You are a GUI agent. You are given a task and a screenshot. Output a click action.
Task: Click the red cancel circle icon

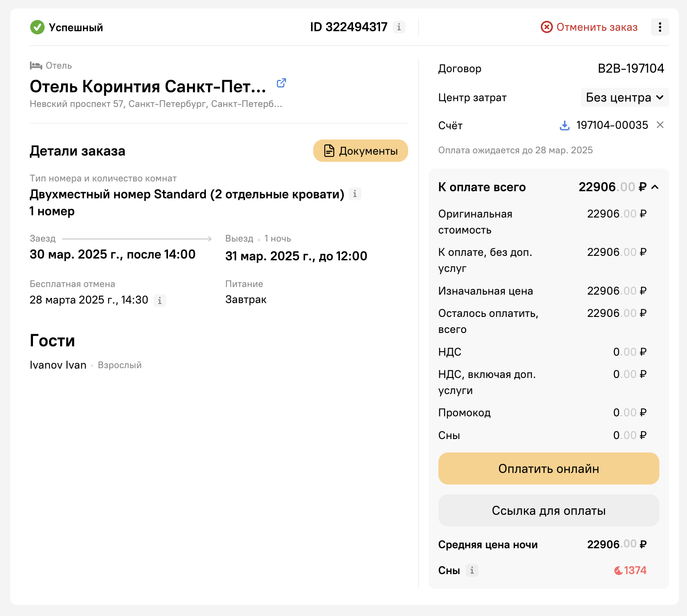[x=547, y=27]
